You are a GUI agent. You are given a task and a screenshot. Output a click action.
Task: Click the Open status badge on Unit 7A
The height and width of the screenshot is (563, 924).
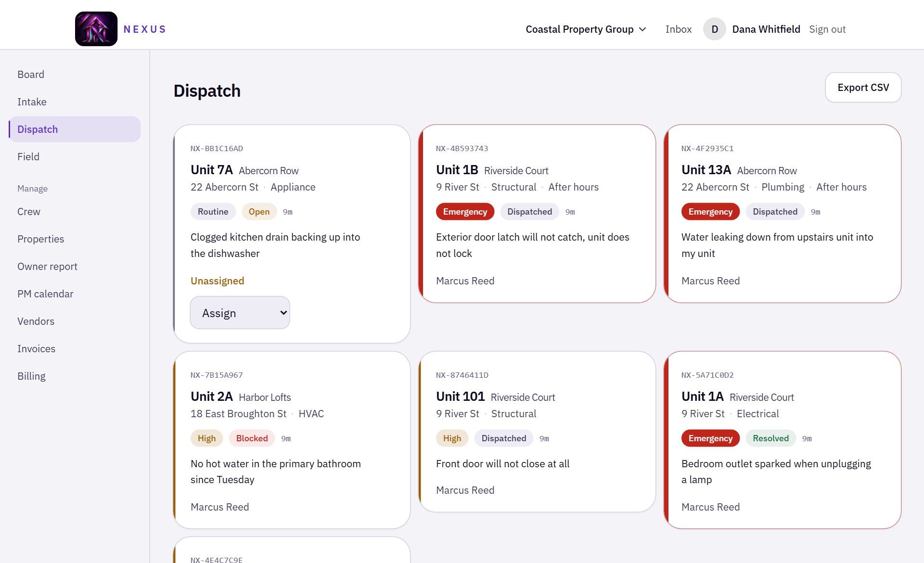point(259,212)
